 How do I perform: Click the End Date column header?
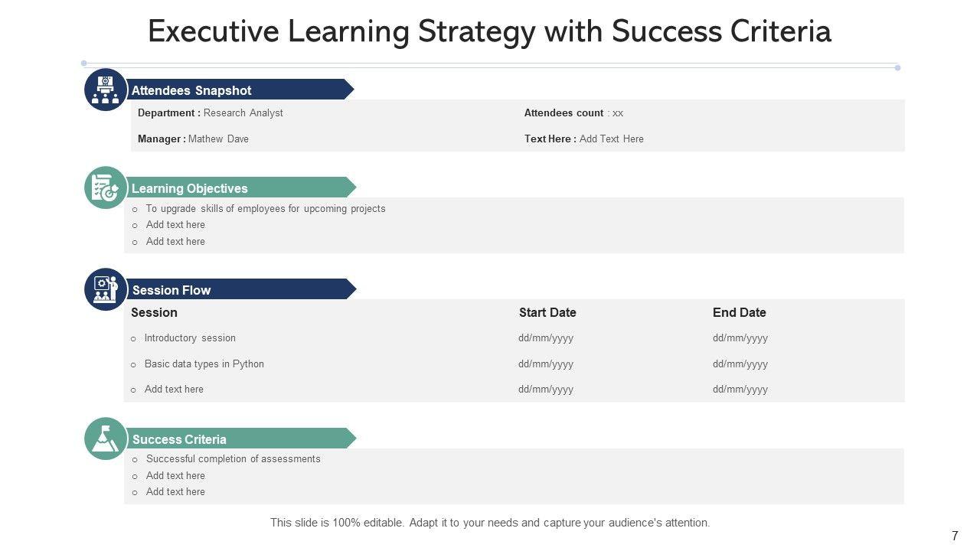[740, 312]
